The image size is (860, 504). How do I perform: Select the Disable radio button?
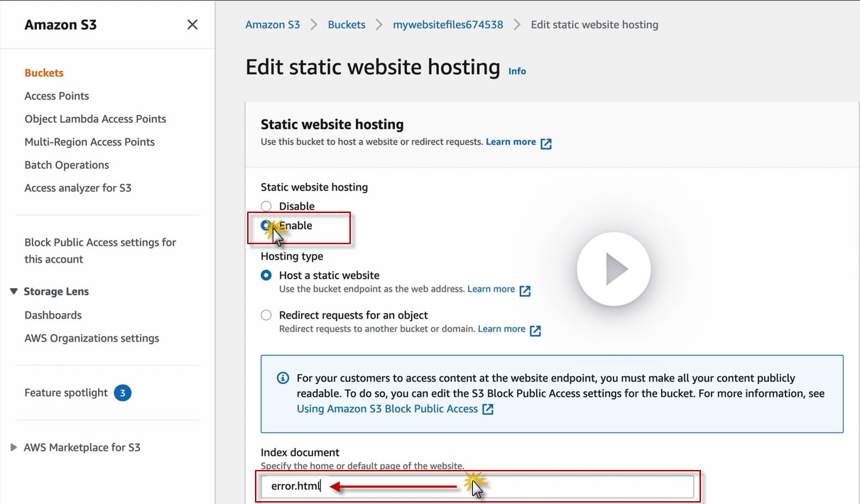coord(266,207)
